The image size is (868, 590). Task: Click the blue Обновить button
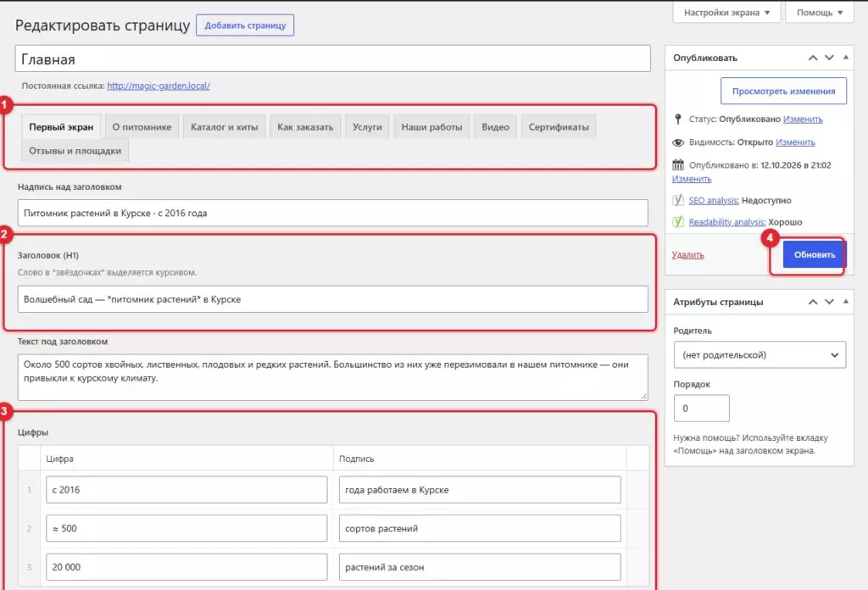pos(815,254)
